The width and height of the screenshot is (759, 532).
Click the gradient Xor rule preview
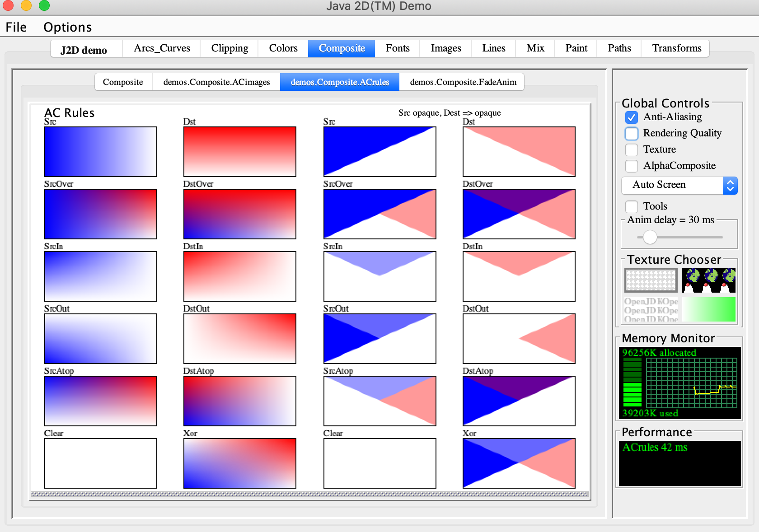(239, 463)
